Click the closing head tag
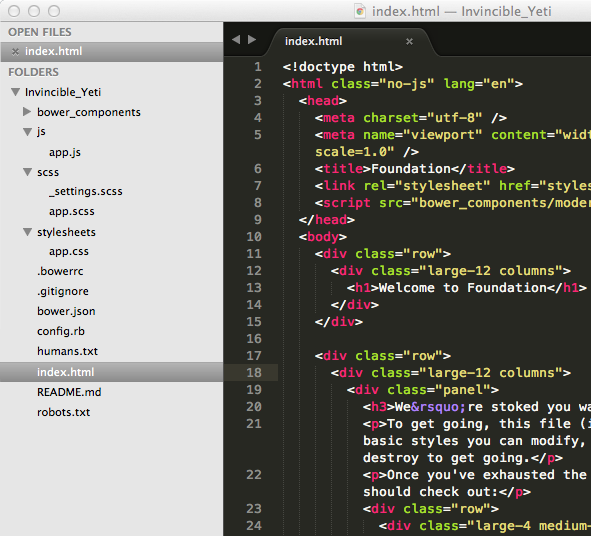 (x=327, y=220)
